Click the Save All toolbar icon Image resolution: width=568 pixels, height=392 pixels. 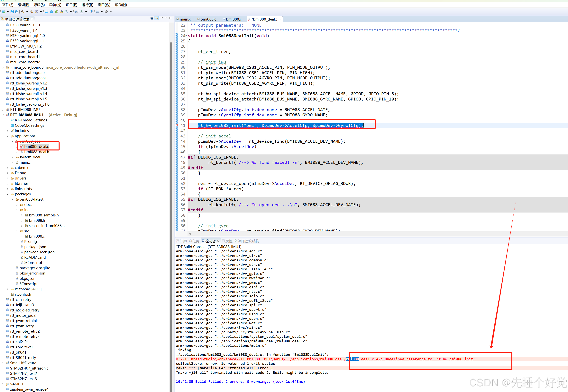click(16, 12)
